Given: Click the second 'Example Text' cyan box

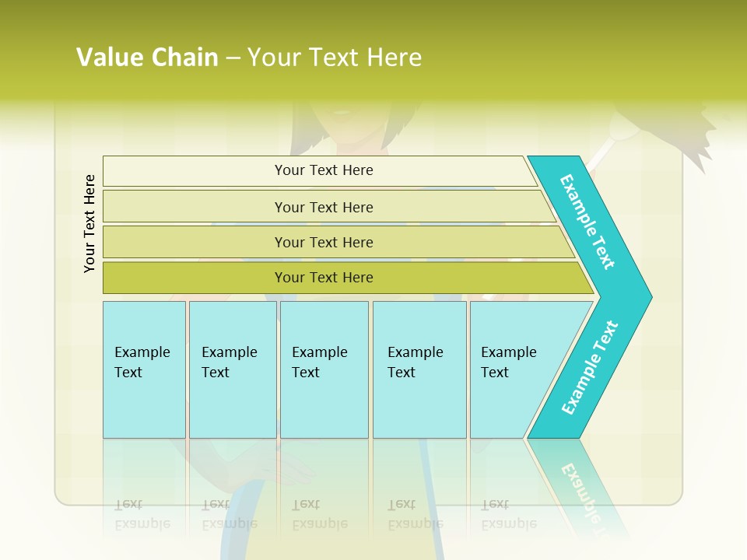Looking at the screenshot, I should (233, 369).
